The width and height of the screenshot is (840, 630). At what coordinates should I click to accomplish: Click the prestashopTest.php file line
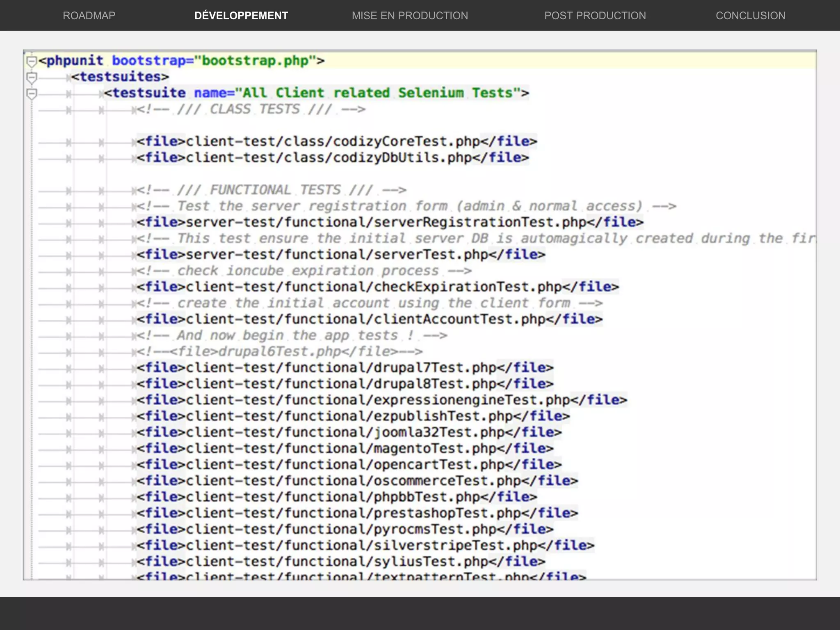pyautogui.click(x=357, y=513)
